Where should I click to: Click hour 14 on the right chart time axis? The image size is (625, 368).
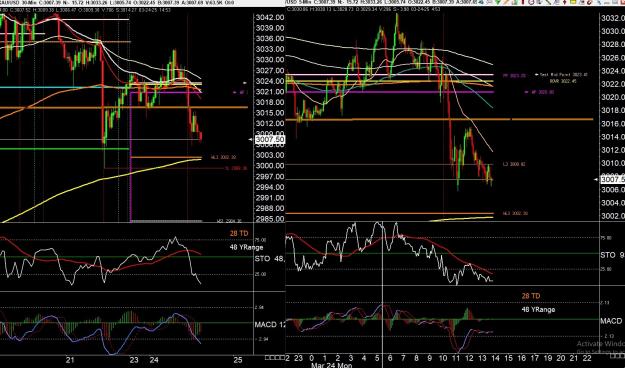(x=495, y=358)
